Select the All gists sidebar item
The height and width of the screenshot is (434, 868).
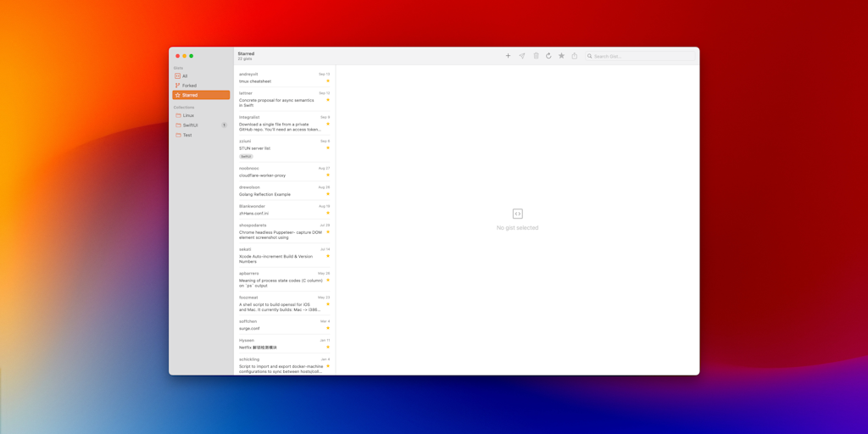point(185,76)
